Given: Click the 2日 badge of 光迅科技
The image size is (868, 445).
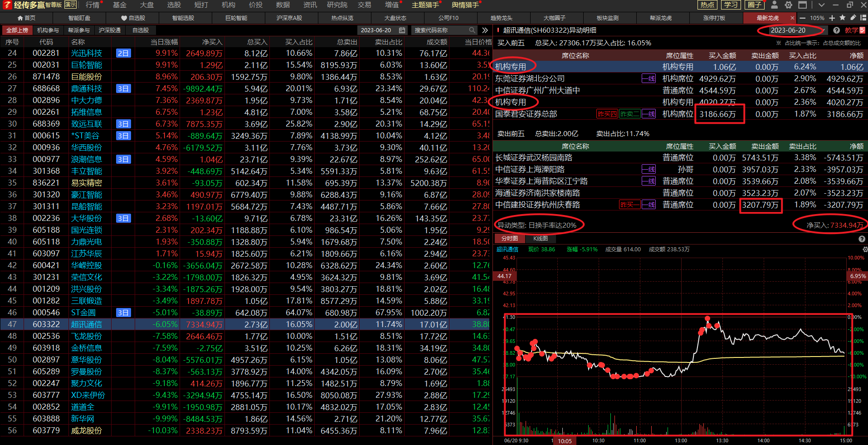Looking at the screenshot, I should 123,53.
